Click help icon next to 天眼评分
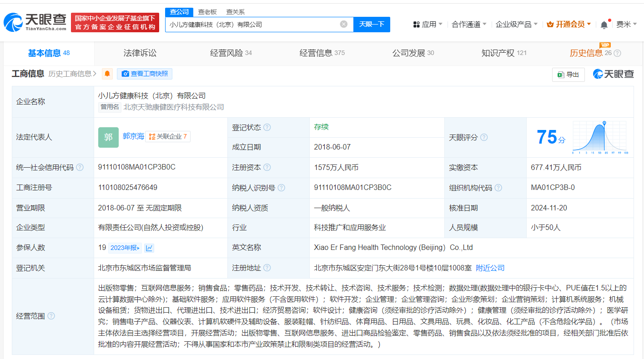This screenshot has height=359, width=644. 484,137
